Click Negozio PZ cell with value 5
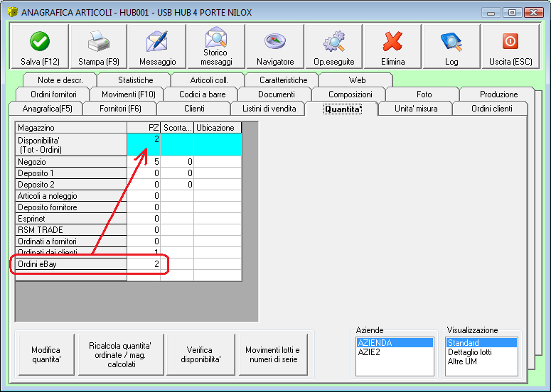551x392 pixels. (x=144, y=162)
